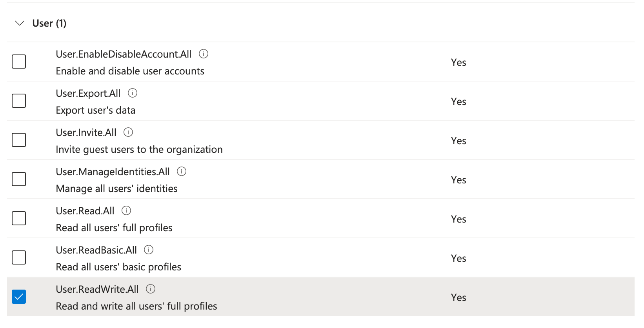Check the User.Read.All permission
Viewport: 644px width, 328px height.
point(19,218)
